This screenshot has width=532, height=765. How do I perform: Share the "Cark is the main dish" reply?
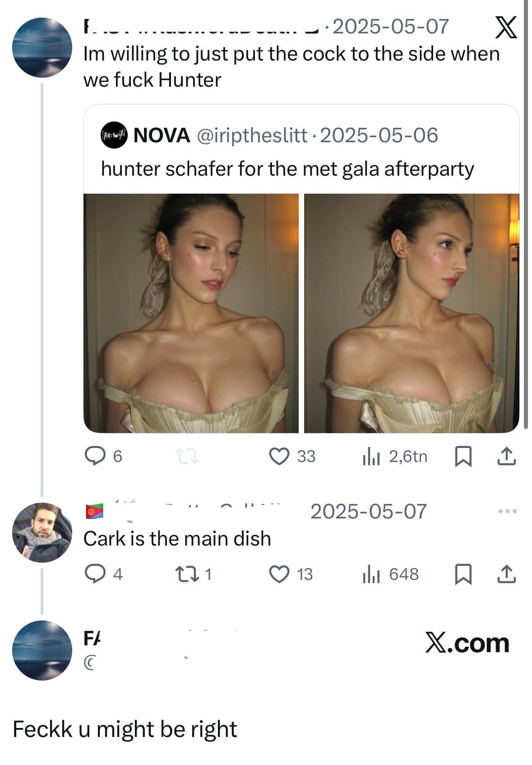pos(506,574)
